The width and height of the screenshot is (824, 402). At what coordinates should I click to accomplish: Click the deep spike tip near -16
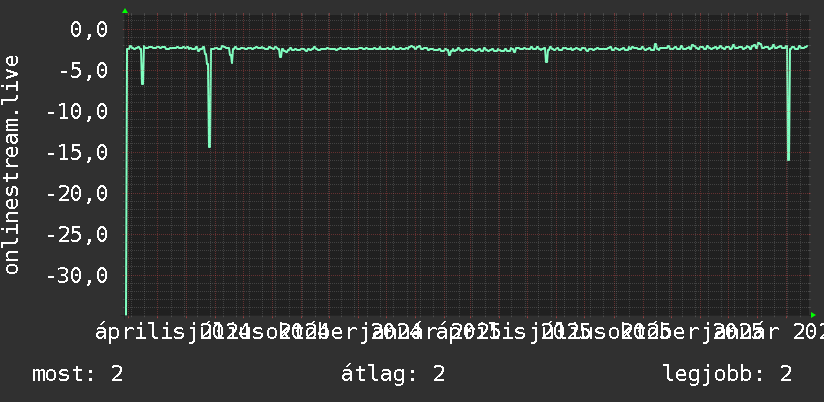click(x=788, y=158)
